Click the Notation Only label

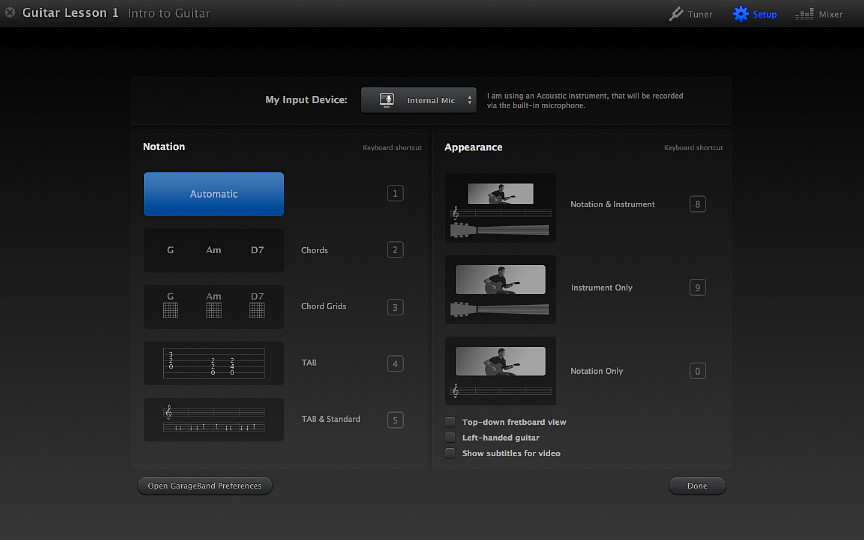pyautogui.click(x=597, y=371)
